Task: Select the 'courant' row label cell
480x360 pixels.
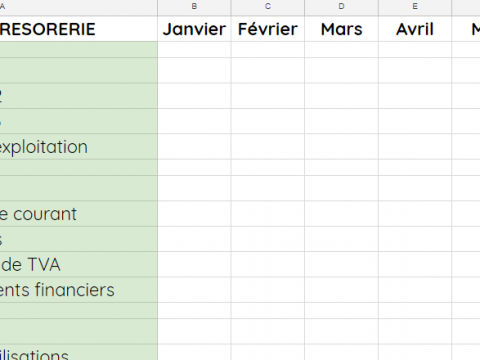Action: (79, 214)
